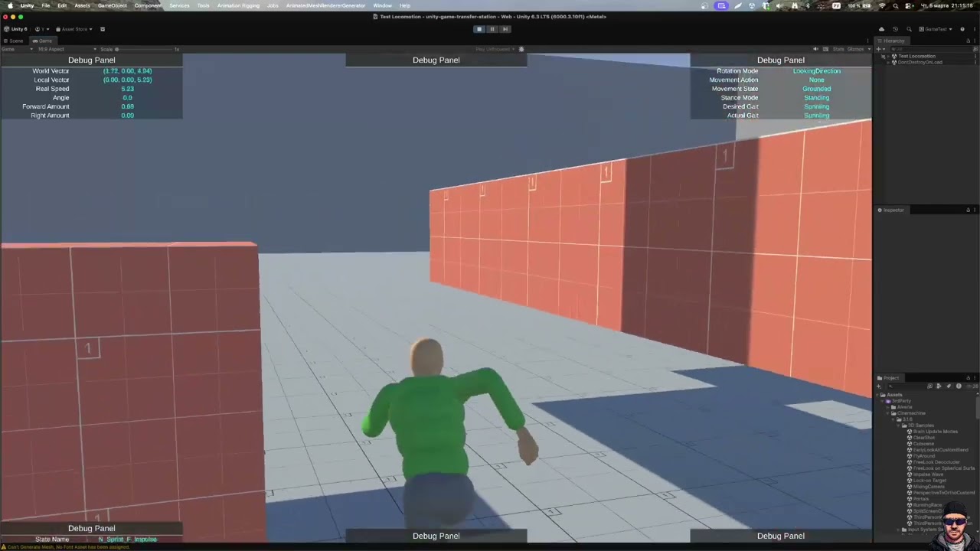Open the File menu
The width and height of the screenshot is (980, 551).
click(x=46, y=5)
